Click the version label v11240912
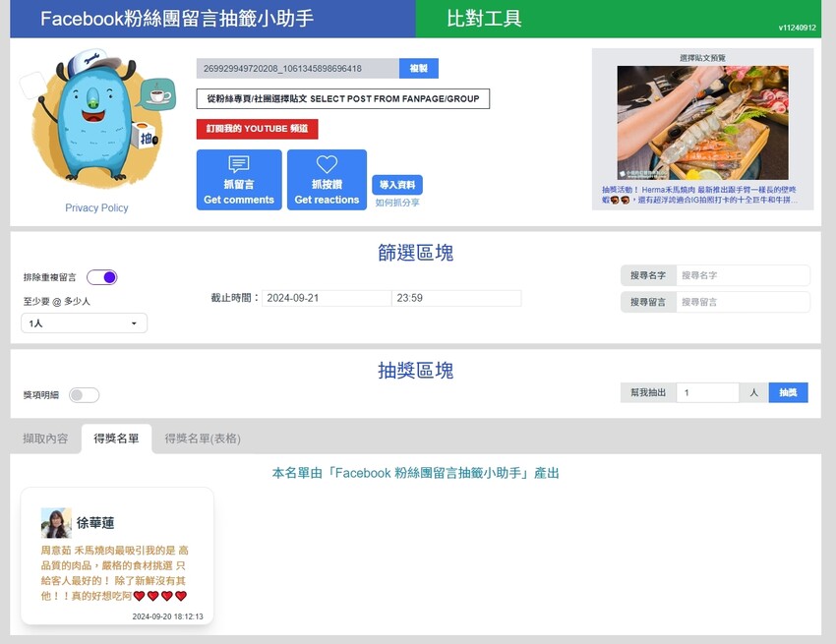The width and height of the screenshot is (836, 644). (x=797, y=28)
